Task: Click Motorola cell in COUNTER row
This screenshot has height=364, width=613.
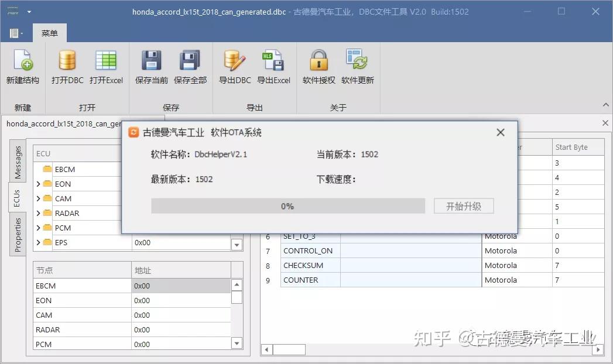Action: 517,280
